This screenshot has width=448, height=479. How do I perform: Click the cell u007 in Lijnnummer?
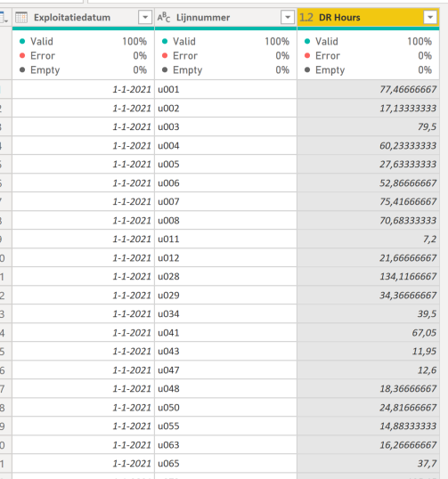(x=225, y=201)
